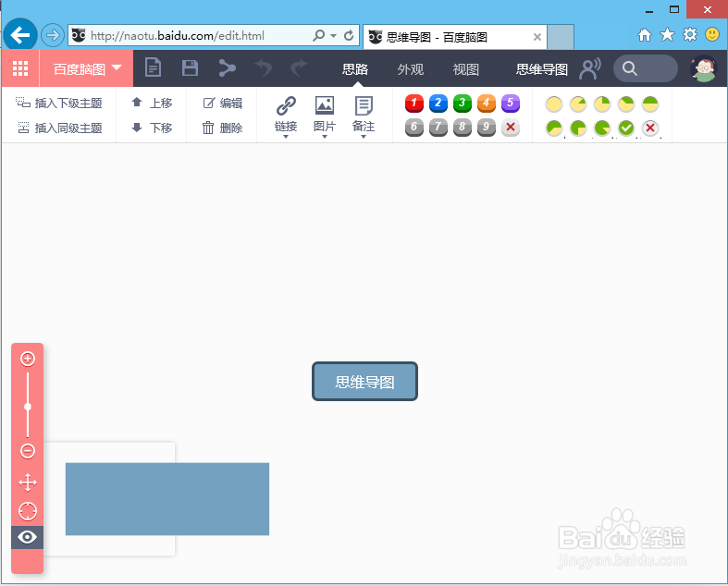Set progress to one-eighth pie icon

(x=578, y=104)
